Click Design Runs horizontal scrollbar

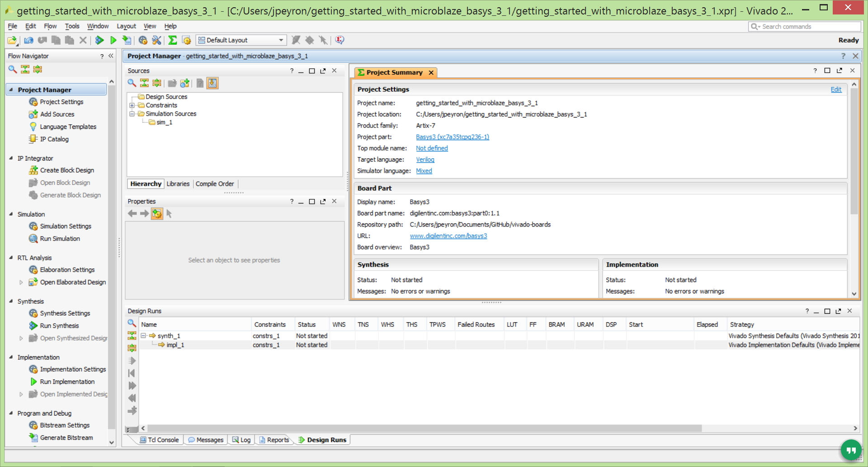click(x=425, y=428)
